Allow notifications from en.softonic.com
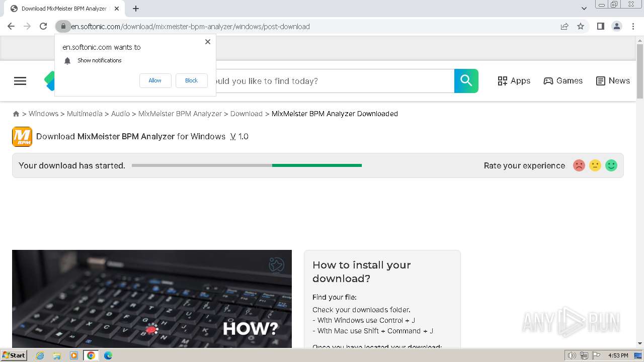 (x=155, y=80)
